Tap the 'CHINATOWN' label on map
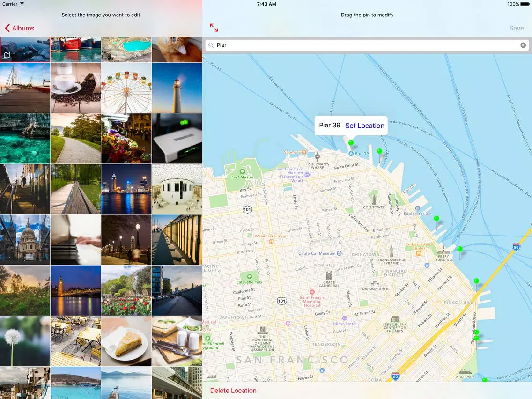Screen dimensions: 532x399 [x=365, y=254]
